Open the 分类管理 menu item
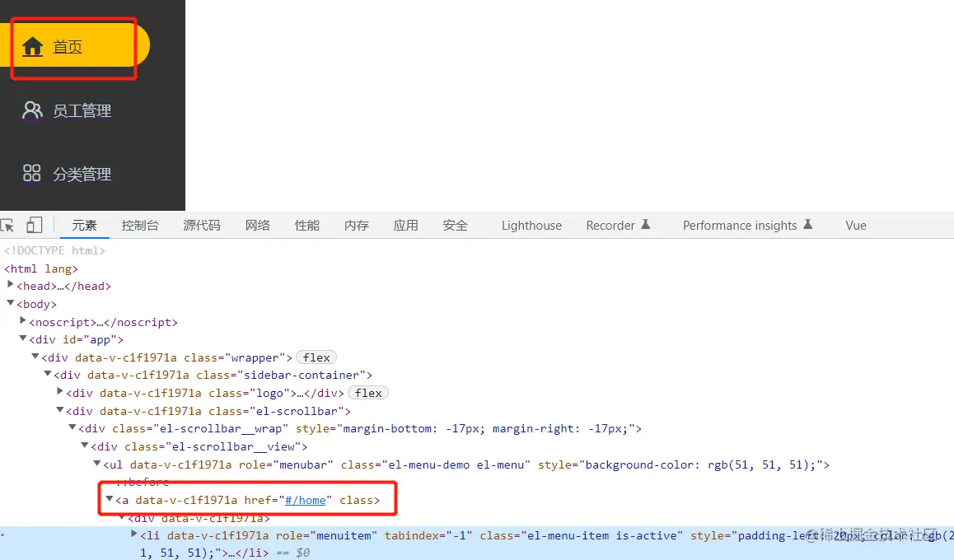 coord(82,175)
